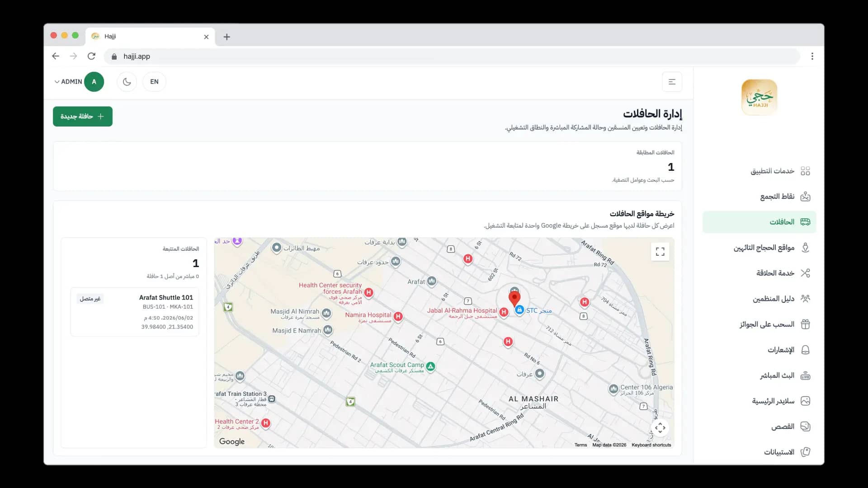This screenshot has width=868, height=488.
Task: Collapse sidebar with the hamburger menu icon
Action: click(672, 82)
